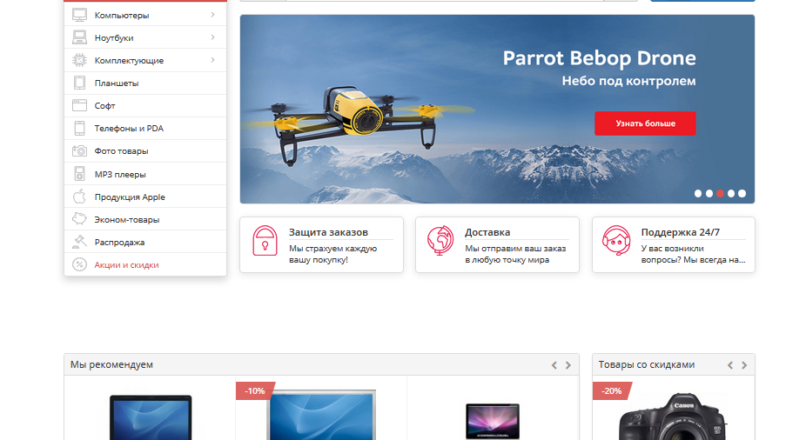Click the phone icon beside Телефоны и PDA
The height and width of the screenshot is (440, 806).
(x=79, y=128)
